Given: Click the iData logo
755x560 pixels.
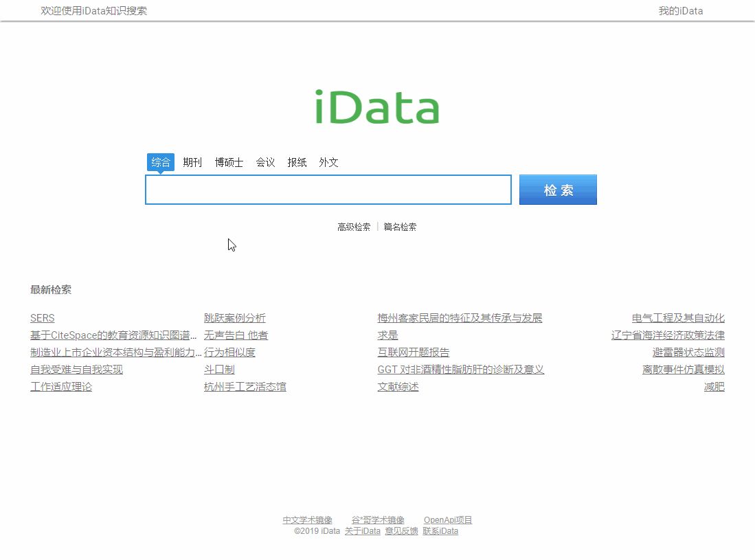Looking at the screenshot, I should pos(377,107).
